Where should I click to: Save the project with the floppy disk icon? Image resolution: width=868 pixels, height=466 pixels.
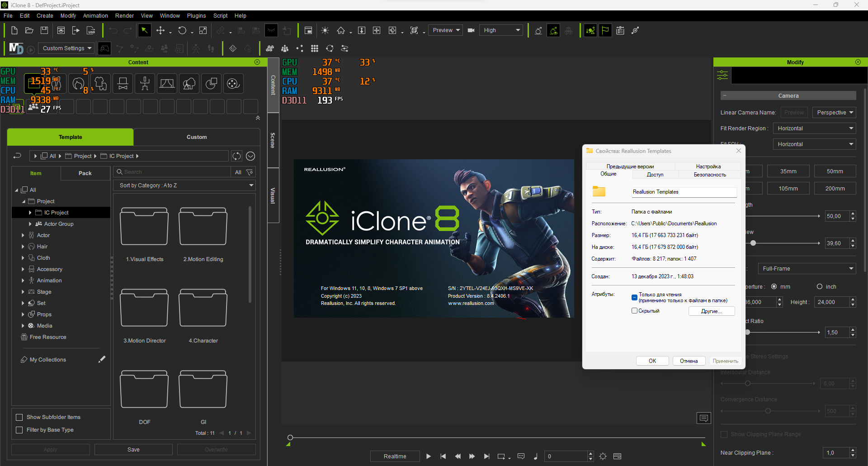44,30
